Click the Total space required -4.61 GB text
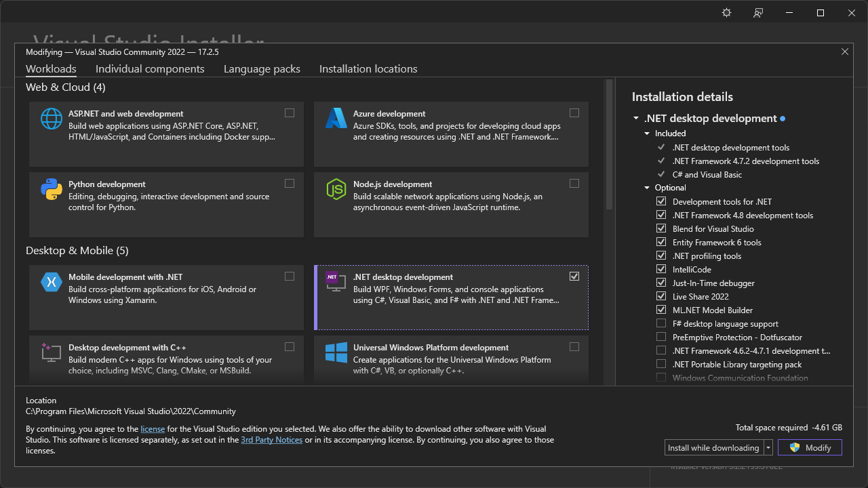The width and height of the screenshot is (868, 488). (x=789, y=428)
